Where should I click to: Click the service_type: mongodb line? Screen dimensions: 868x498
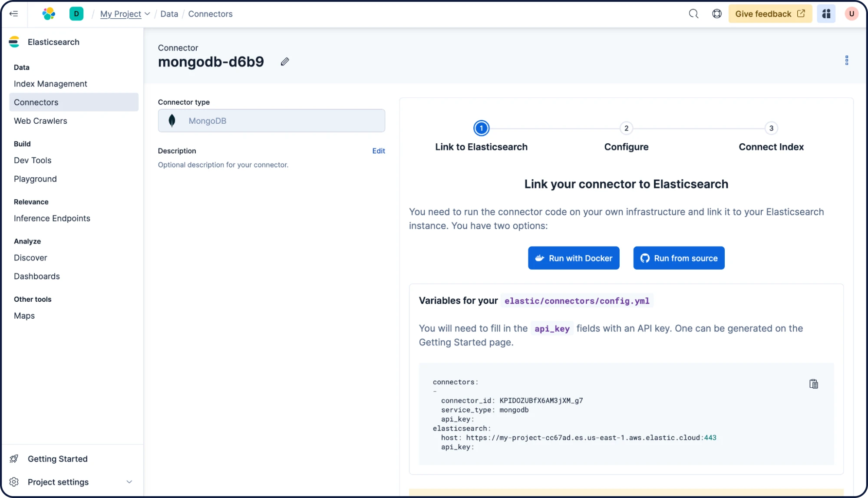tap(485, 410)
